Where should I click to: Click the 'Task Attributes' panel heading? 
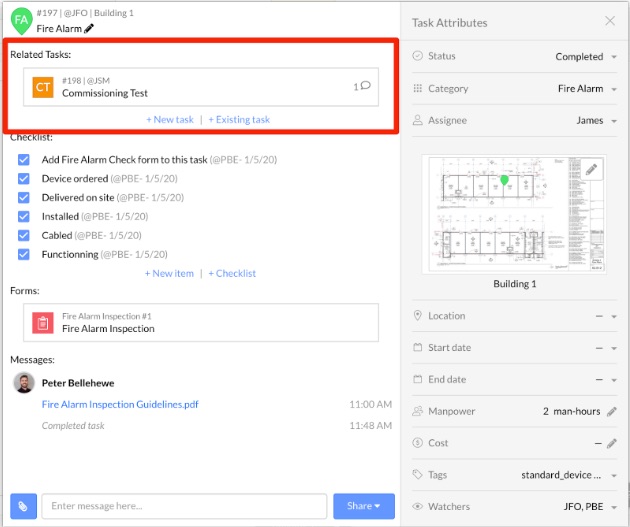450,23
